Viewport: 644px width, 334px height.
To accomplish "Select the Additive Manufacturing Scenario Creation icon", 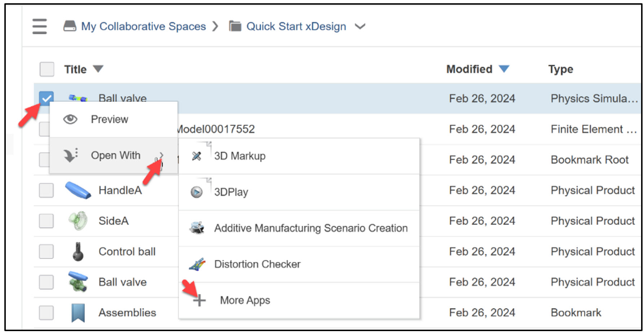I will tap(197, 228).
